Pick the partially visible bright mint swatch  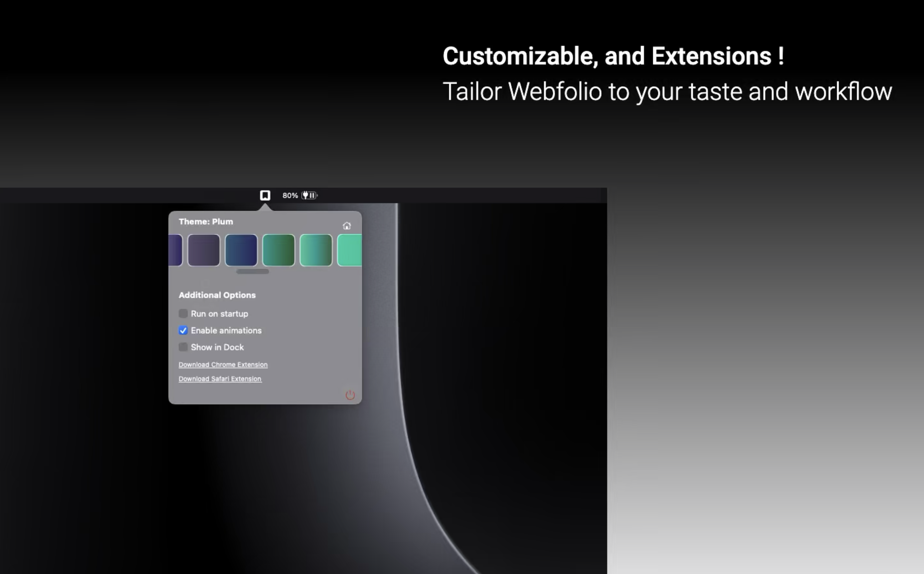(x=349, y=250)
